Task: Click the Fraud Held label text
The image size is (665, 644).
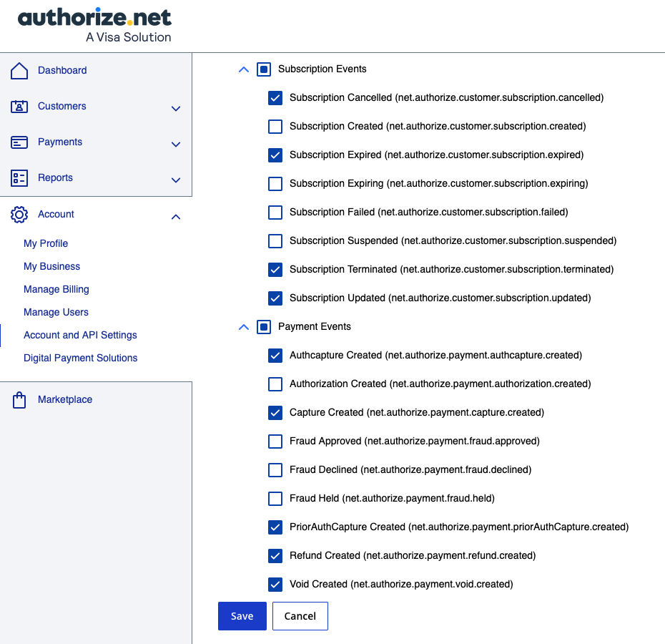Action: pos(393,499)
